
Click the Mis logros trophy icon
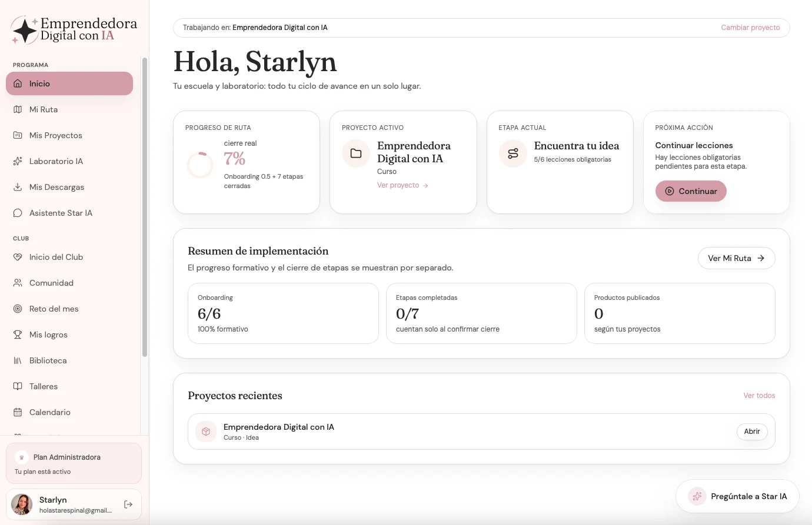pos(18,335)
